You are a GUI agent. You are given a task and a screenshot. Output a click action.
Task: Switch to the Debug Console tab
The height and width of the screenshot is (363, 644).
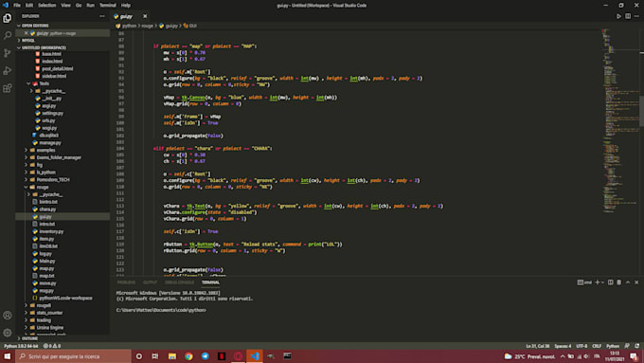click(180, 282)
